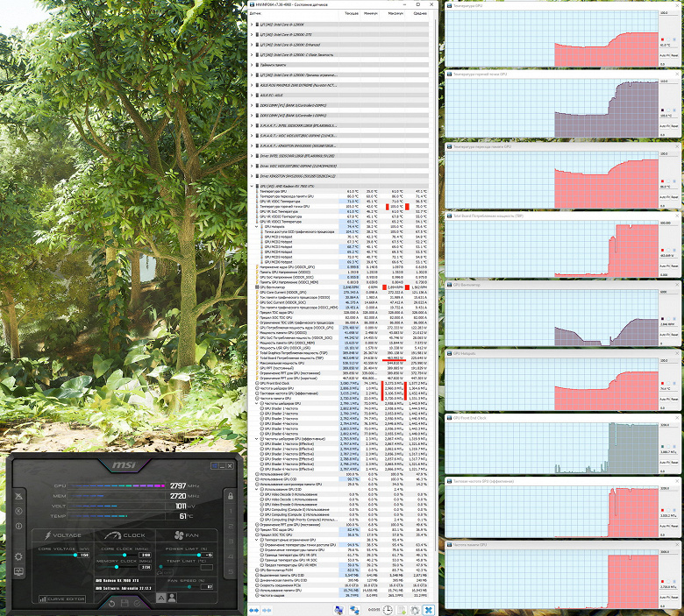Toggle the Windows startup button in Afterburner
Image resolution: width=684 pixels, height=616 pixels.
214,465
